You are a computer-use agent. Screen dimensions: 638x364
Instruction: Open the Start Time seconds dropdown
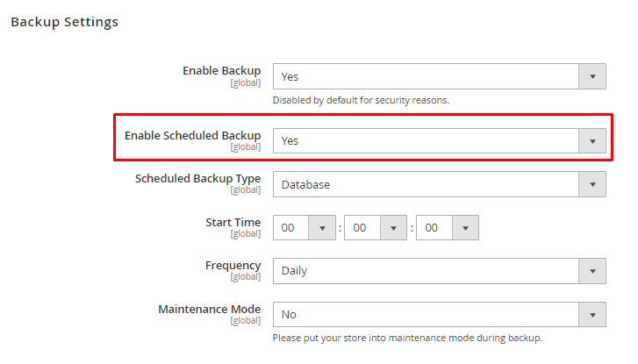click(465, 227)
